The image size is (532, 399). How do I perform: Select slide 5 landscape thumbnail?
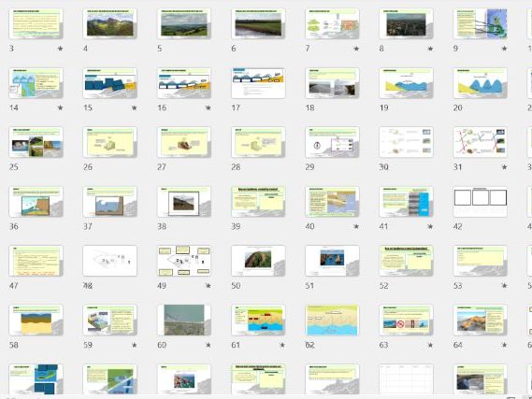click(x=184, y=23)
